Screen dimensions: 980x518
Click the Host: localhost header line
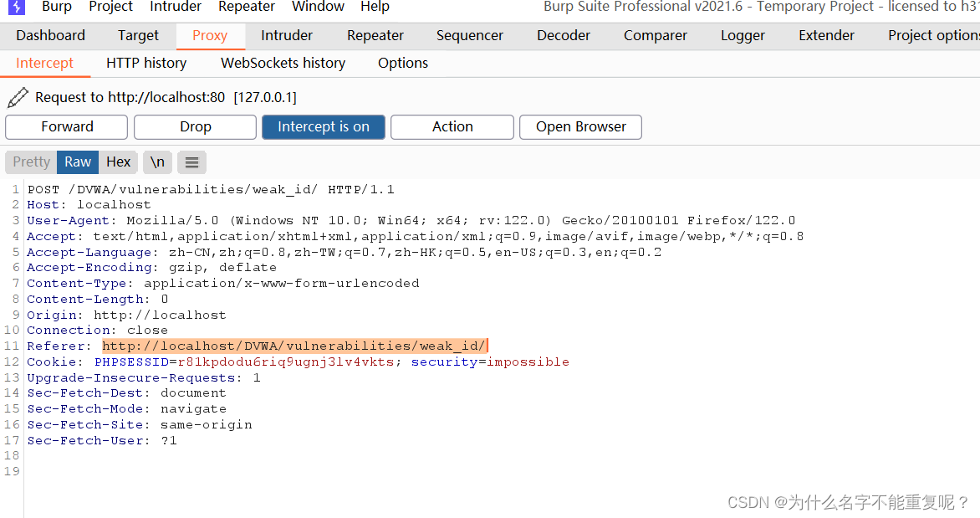[x=89, y=205]
